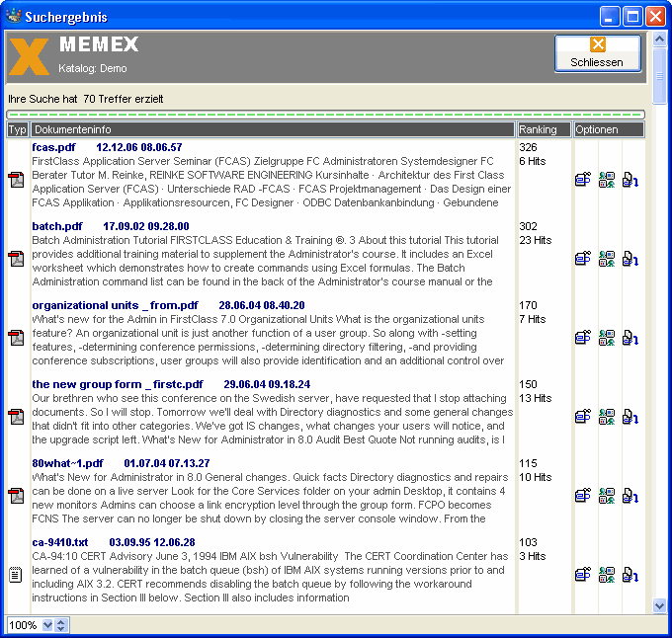Click the ranking value 326
This screenshot has width=672, height=638.
[528, 147]
